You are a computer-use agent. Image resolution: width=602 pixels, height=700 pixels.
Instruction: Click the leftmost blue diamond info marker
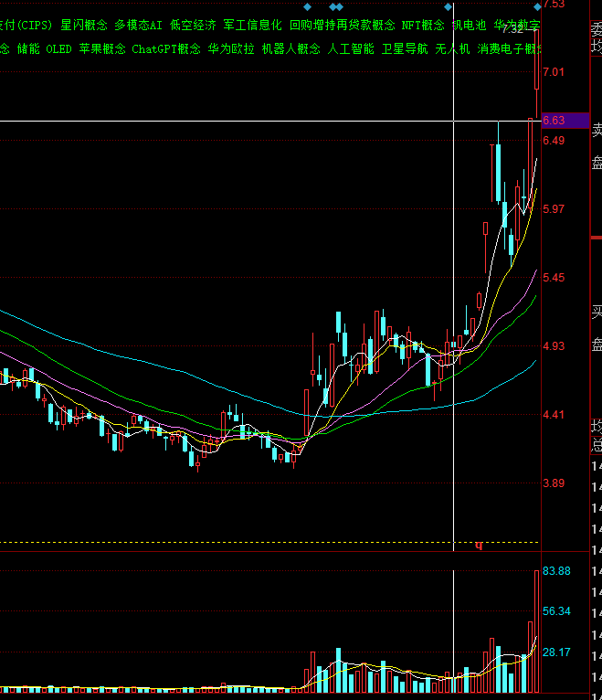[307, 6]
